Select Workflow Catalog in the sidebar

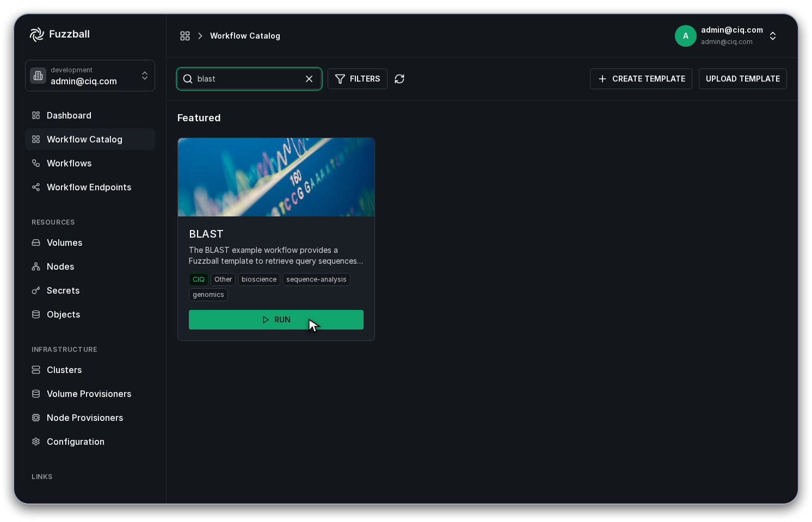pyautogui.click(x=90, y=139)
